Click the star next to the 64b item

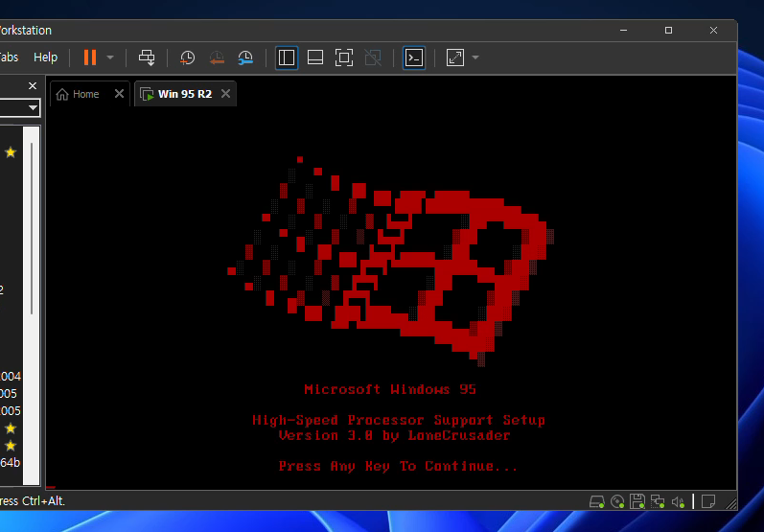point(11,446)
